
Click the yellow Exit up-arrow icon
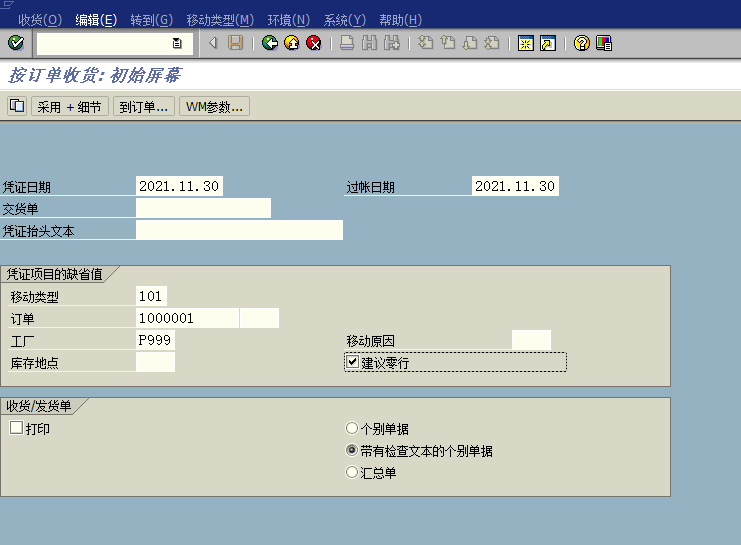pyautogui.click(x=292, y=43)
